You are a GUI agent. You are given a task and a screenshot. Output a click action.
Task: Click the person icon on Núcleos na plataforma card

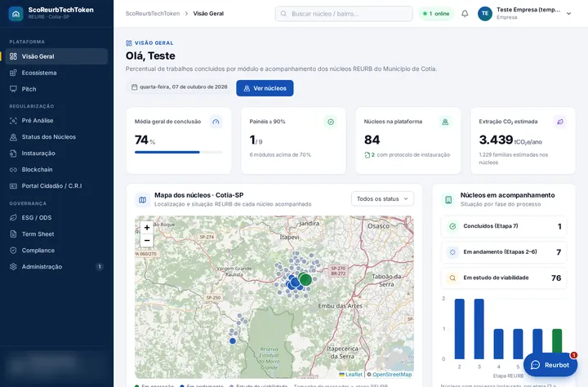(445, 122)
